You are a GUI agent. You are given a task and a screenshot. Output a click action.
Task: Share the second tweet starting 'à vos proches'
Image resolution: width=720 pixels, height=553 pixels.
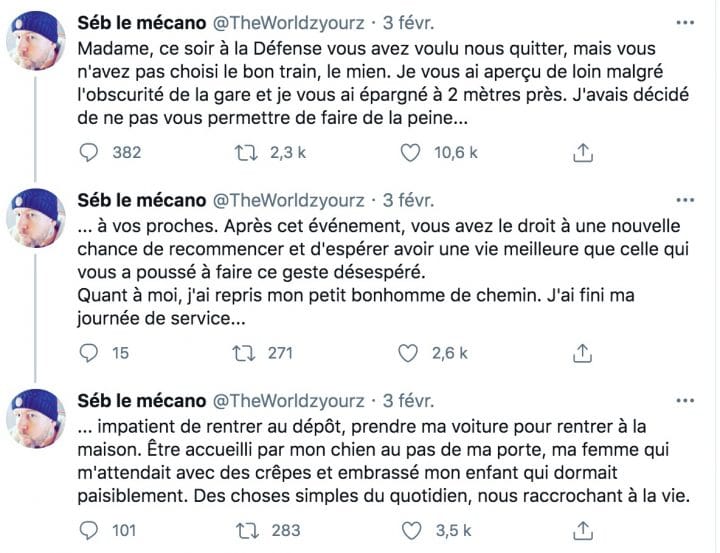pyautogui.click(x=585, y=352)
